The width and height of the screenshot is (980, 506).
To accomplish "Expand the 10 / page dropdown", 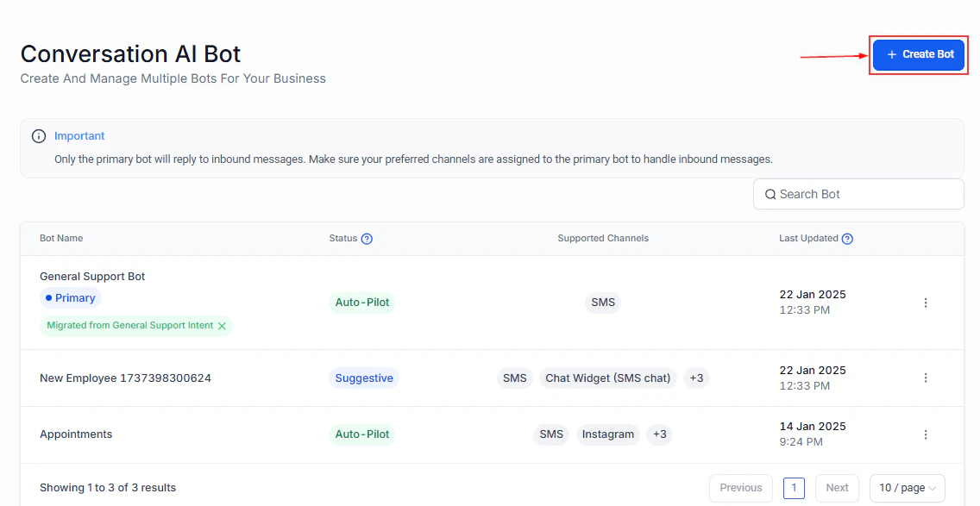I will [907, 488].
